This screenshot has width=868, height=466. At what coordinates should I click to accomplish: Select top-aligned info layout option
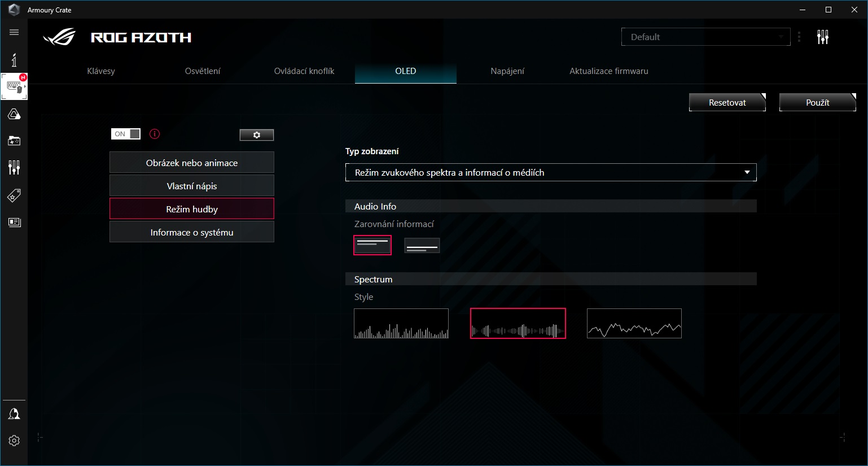coord(372,245)
